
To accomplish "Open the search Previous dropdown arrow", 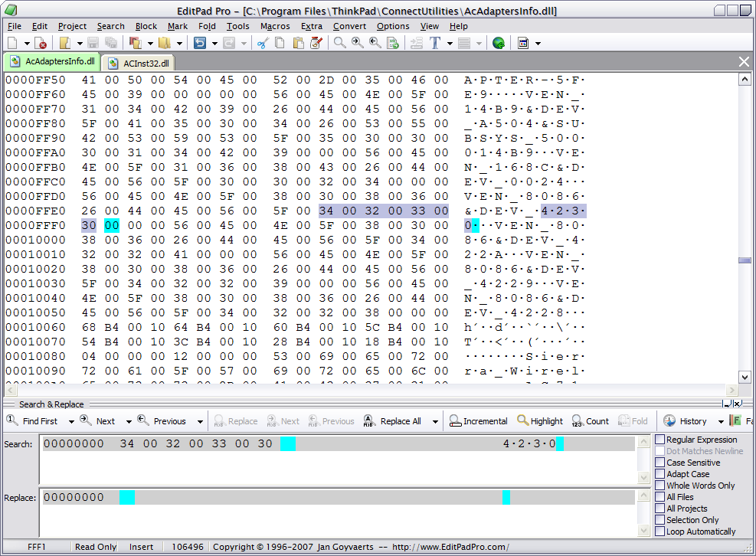I will coord(200,421).
